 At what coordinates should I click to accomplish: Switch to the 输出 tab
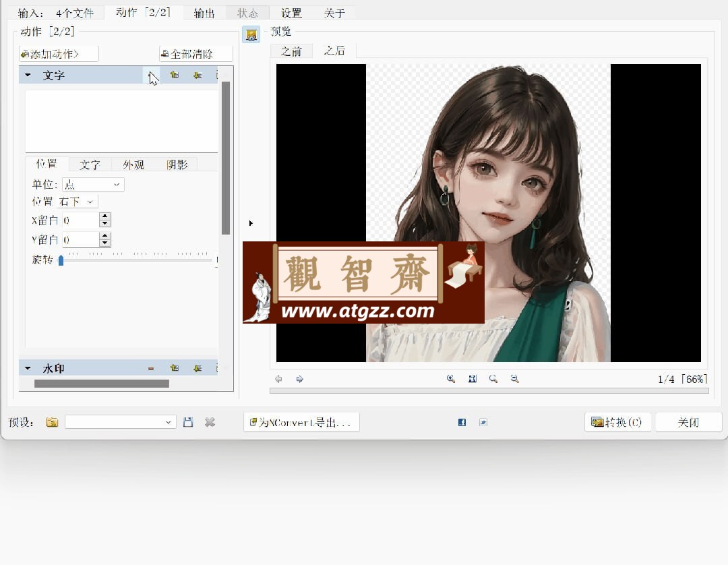coord(204,13)
